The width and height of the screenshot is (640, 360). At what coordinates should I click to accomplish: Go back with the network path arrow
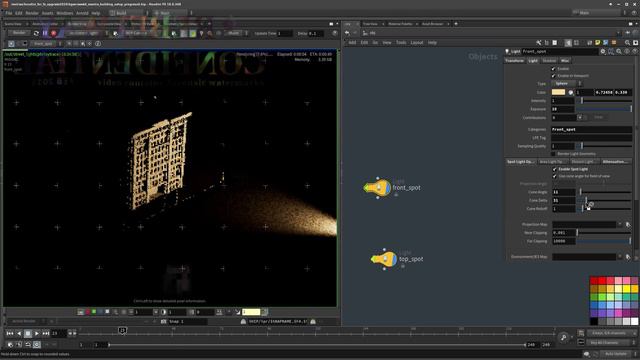(x=347, y=33)
